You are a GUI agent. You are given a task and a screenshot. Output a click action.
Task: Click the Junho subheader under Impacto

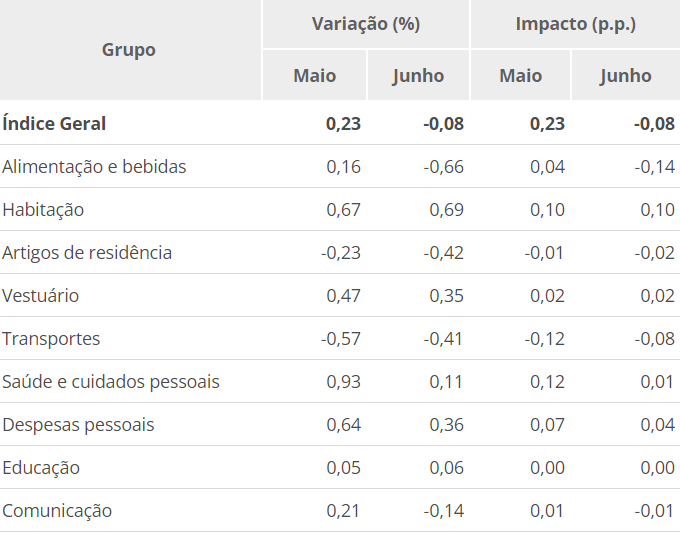pos(626,76)
